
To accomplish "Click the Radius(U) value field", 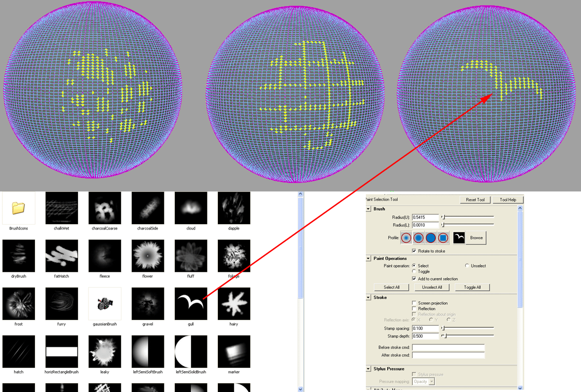I will pyautogui.click(x=425, y=217).
